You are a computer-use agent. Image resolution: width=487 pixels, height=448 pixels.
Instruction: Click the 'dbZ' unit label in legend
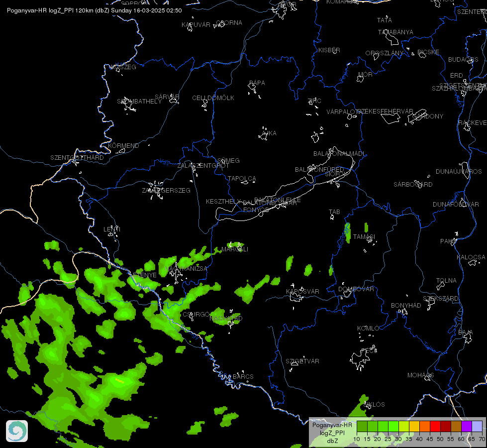click(x=332, y=441)
